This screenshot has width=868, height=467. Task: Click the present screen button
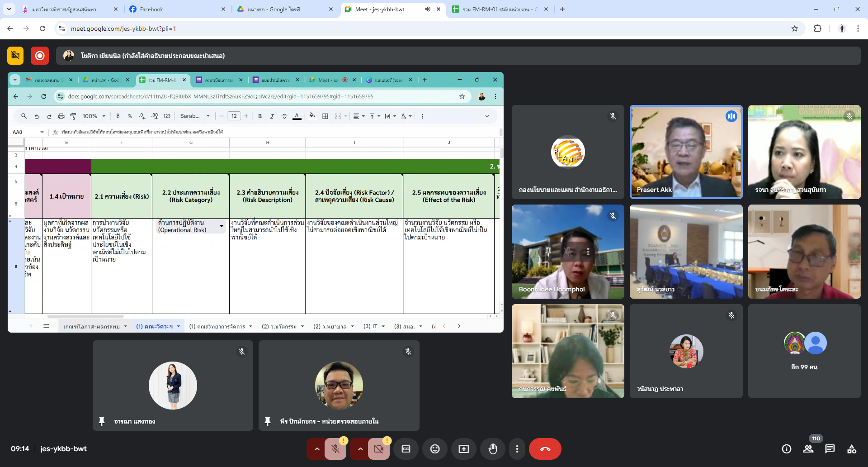tap(463, 449)
